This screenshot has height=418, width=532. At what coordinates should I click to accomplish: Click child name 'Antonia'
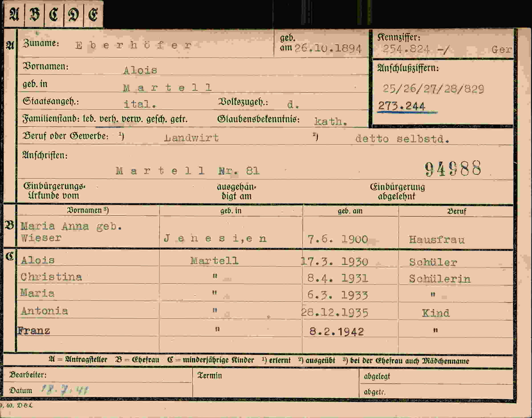click(44, 311)
